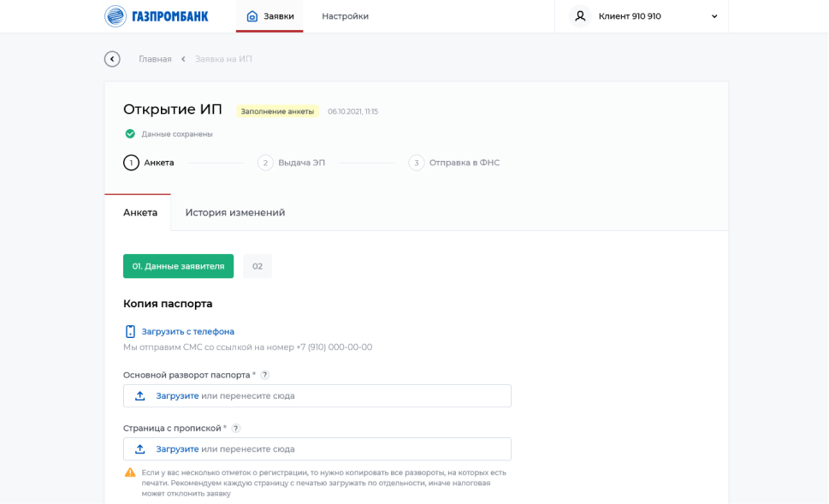Click the green data saved checkmark
This screenshot has height=504, width=829.
130,133
